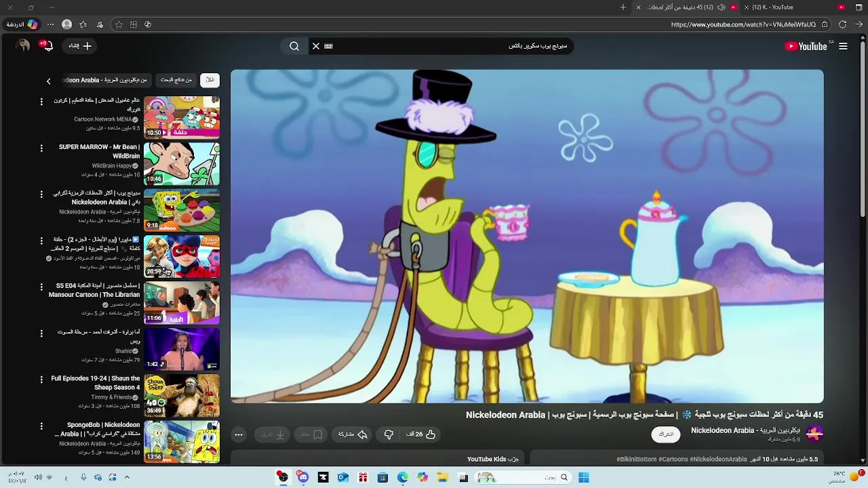
Task: Open options menu for SUPER MARROW video
Action: click(x=41, y=148)
